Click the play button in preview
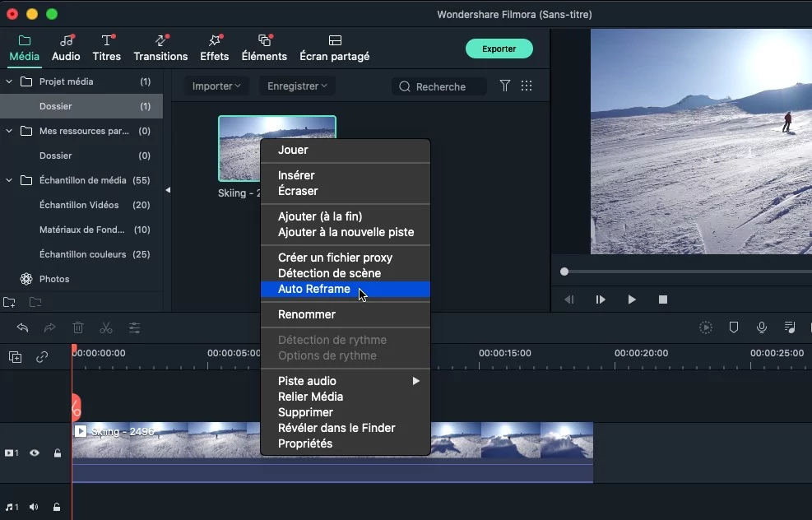 (632, 299)
